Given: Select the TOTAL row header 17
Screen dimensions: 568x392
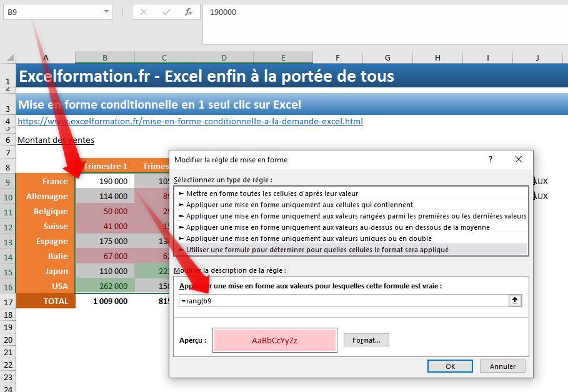Looking at the screenshot, I should [7, 300].
